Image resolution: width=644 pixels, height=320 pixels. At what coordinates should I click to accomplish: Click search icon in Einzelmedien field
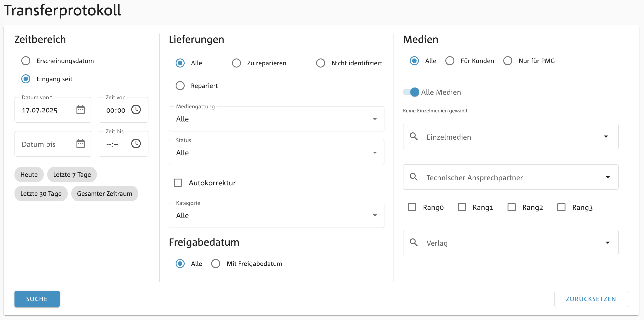pyautogui.click(x=414, y=136)
